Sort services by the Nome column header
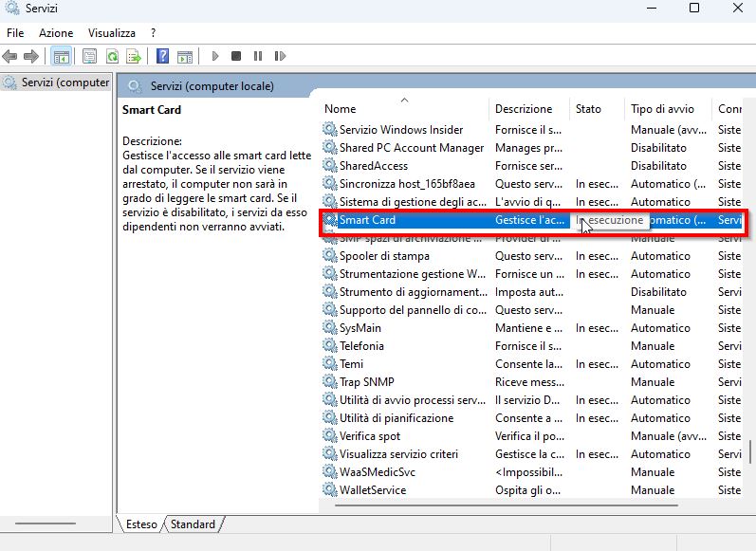Screen dimensions: 756x551 pos(341,109)
